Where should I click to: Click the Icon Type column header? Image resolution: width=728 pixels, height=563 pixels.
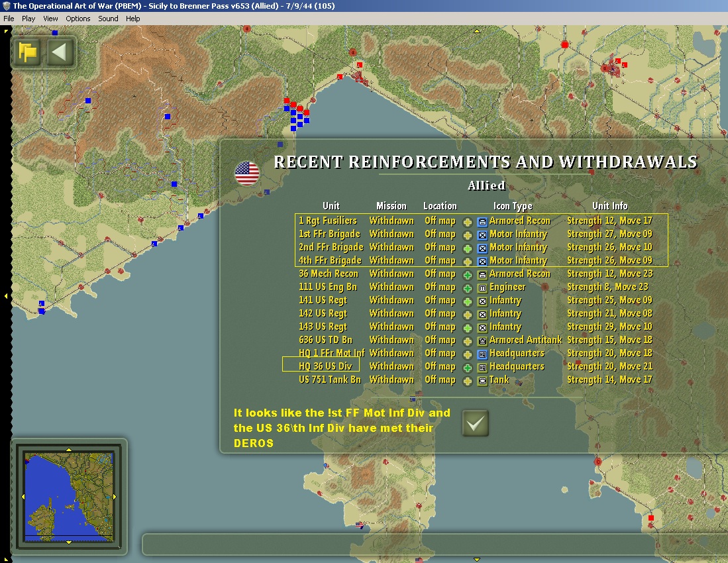(513, 206)
